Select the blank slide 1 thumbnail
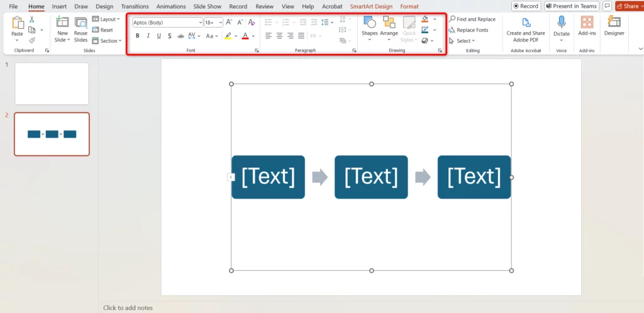Screen dimensions: 644x313 (x=52, y=84)
